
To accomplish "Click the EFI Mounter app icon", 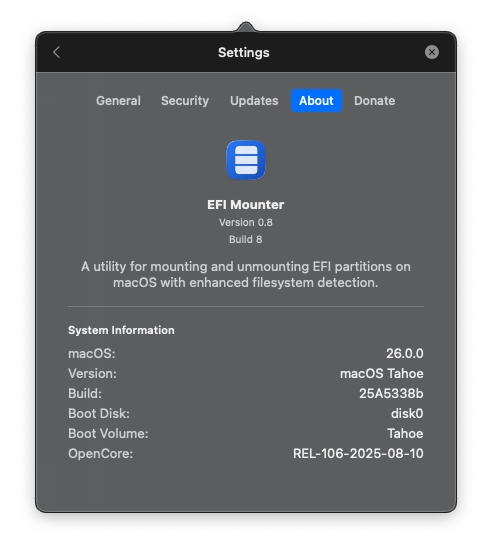I will click(x=246, y=160).
